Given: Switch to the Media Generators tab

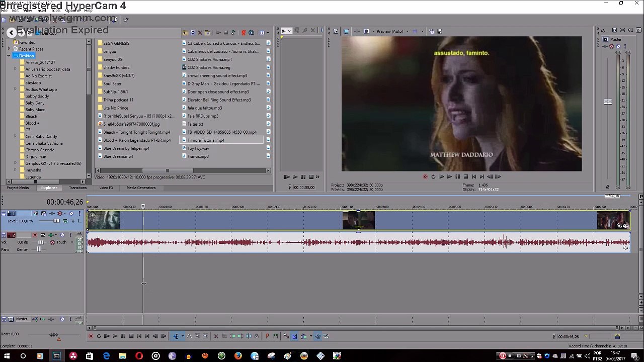Looking at the screenshot, I should pyautogui.click(x=141, y=188).
